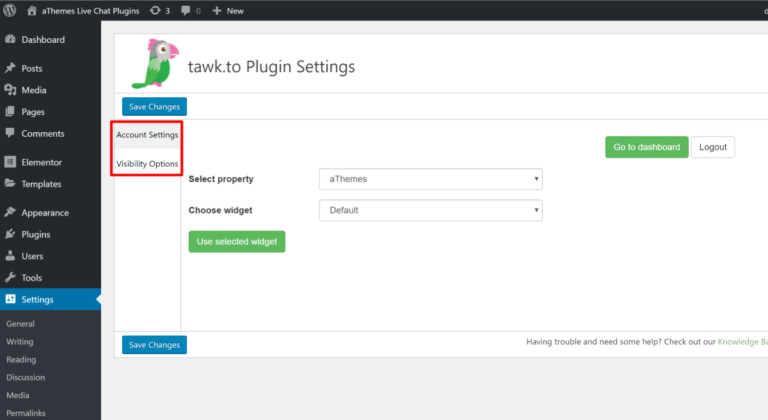Click the top Save Changes button

click(x=154, y=107)
